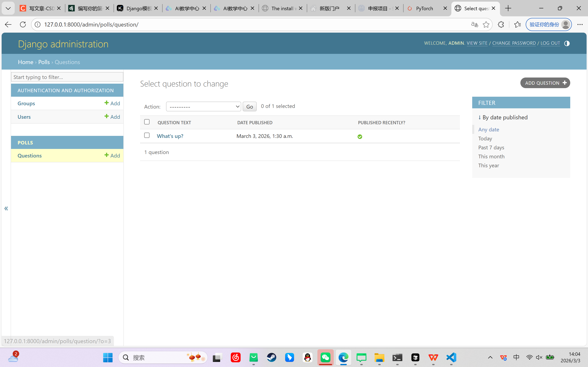588x367 pixels.
Task: Check the "What's up?" row checkbox
Action: (147, 135)
